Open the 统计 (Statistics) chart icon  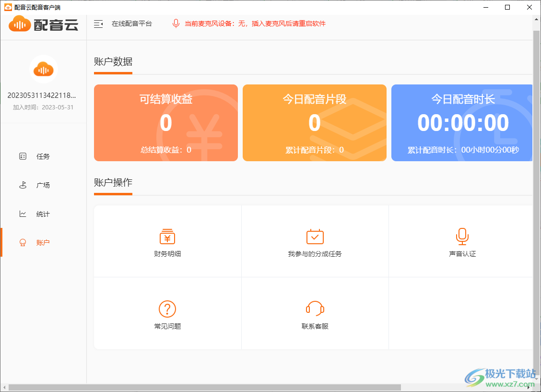coord(23,214)
